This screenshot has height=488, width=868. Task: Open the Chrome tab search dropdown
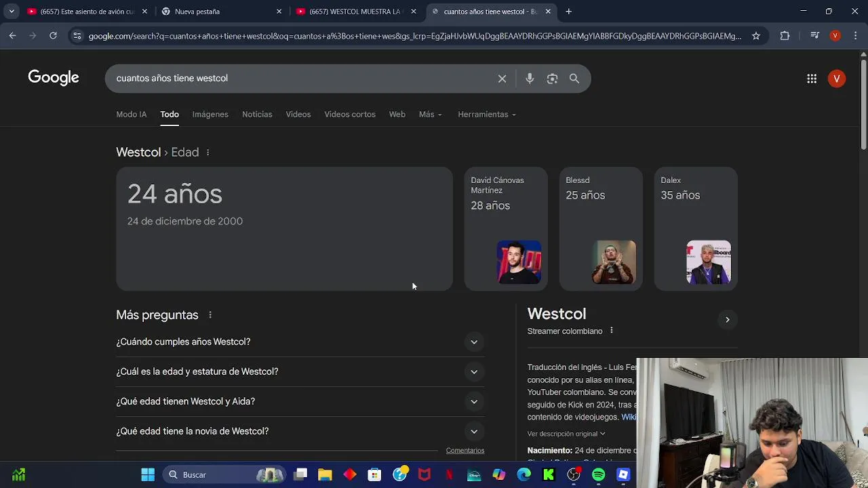12,12
